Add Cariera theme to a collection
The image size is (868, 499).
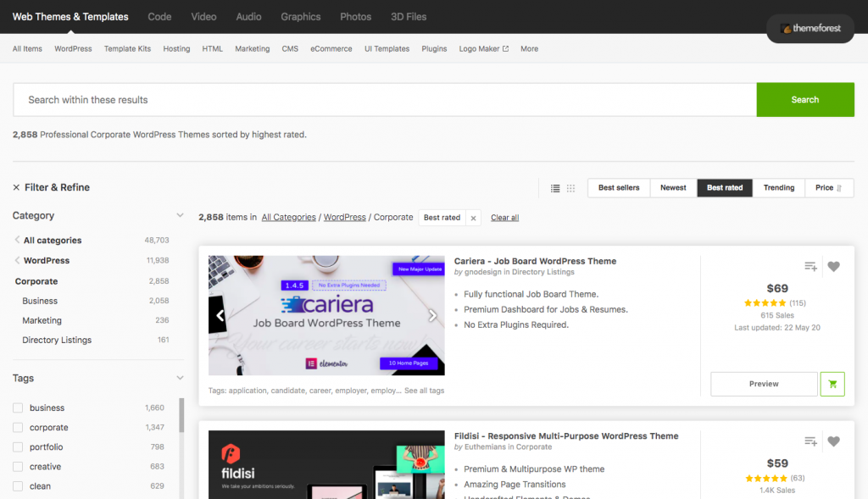pyautogui.click(x=810, y=267)
